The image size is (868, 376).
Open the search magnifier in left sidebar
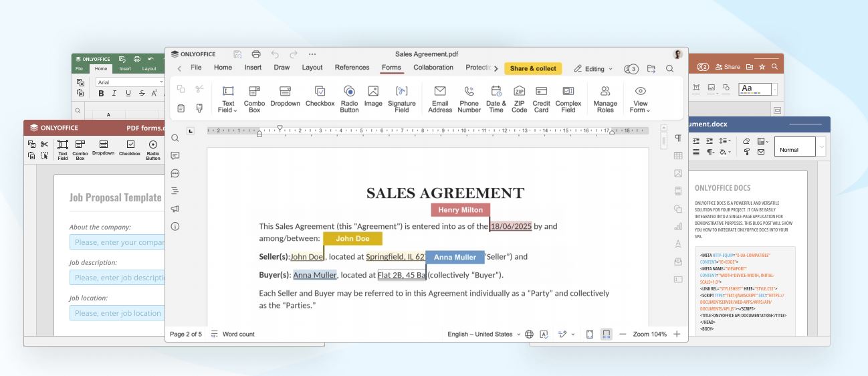coord(175,138)
